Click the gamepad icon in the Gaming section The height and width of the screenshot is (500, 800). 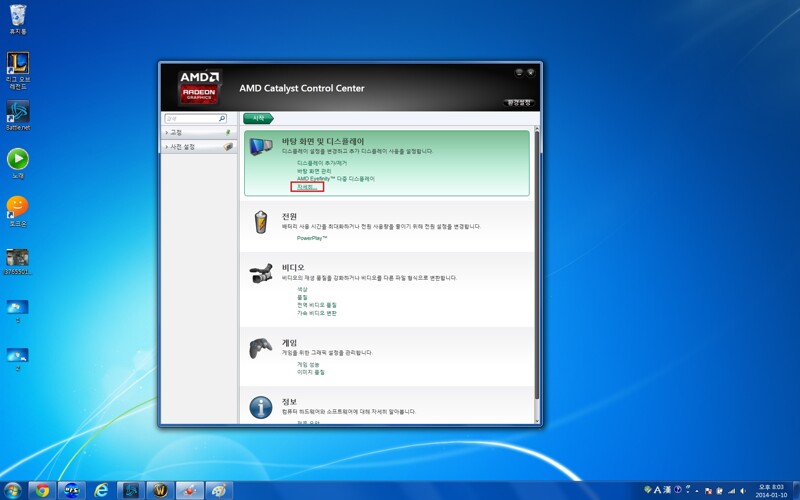(261, 348)
